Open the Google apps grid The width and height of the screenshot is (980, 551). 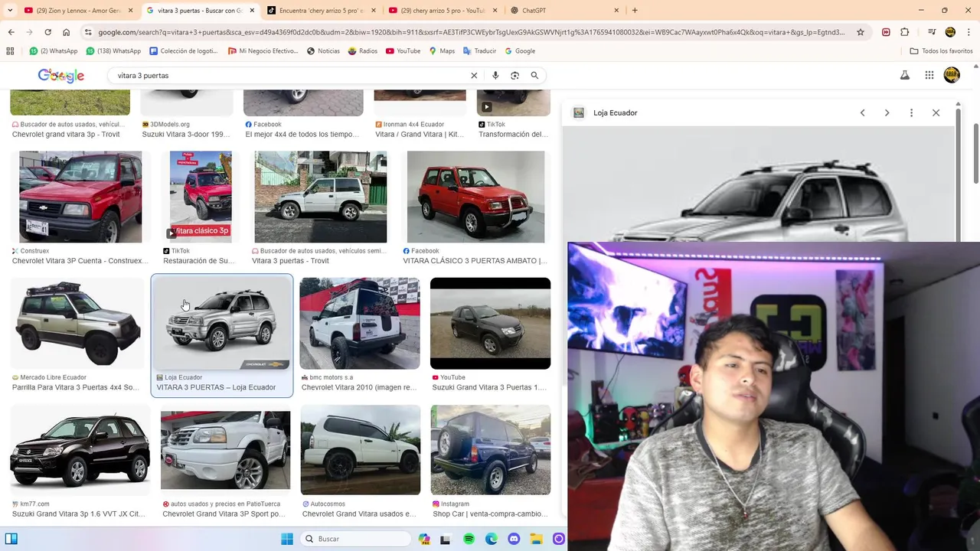click(929, 75)
